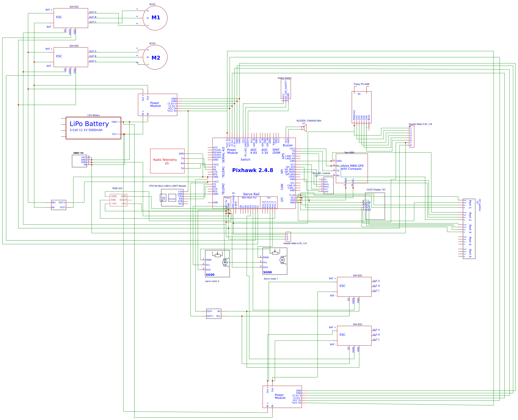Select the ESC block wired to M1
The image size is (518, 420).
pyautogui.click(x=71, y=18)
